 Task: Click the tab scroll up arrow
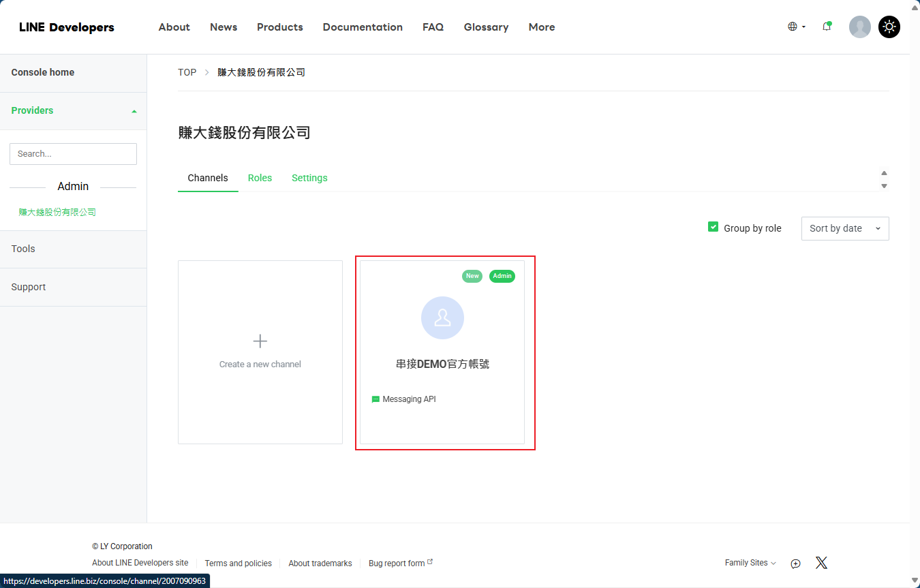click(884, 173)
